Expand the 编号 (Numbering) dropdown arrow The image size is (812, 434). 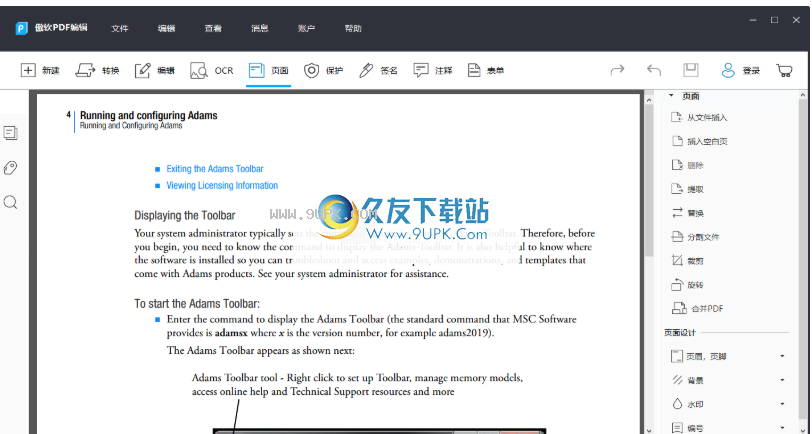pos(782,428)
